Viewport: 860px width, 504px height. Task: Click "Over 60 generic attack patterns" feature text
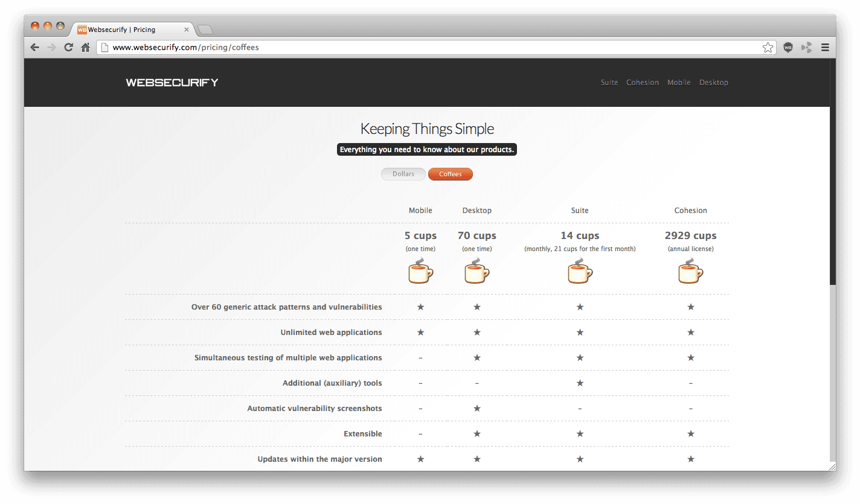[x=287, y=307]
